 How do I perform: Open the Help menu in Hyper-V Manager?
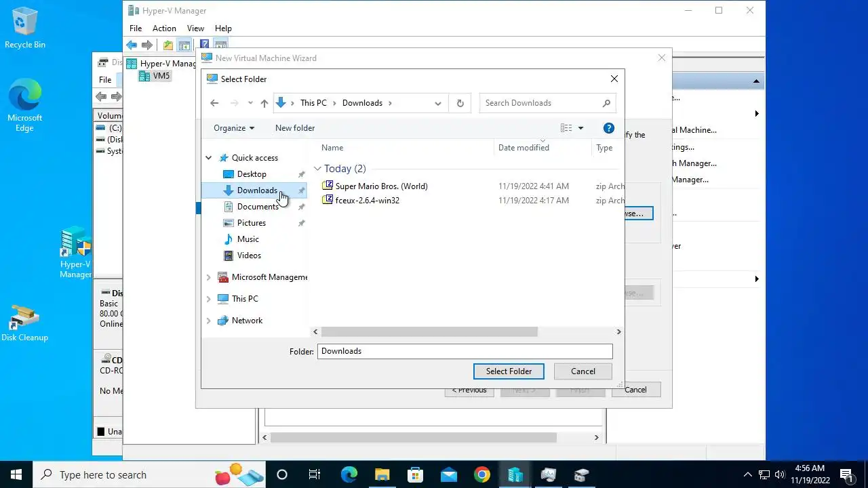(x=223, y=28)
